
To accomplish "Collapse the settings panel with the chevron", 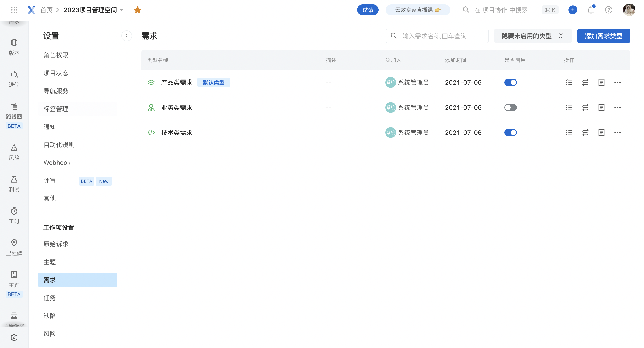I will [x=126, y=36].
